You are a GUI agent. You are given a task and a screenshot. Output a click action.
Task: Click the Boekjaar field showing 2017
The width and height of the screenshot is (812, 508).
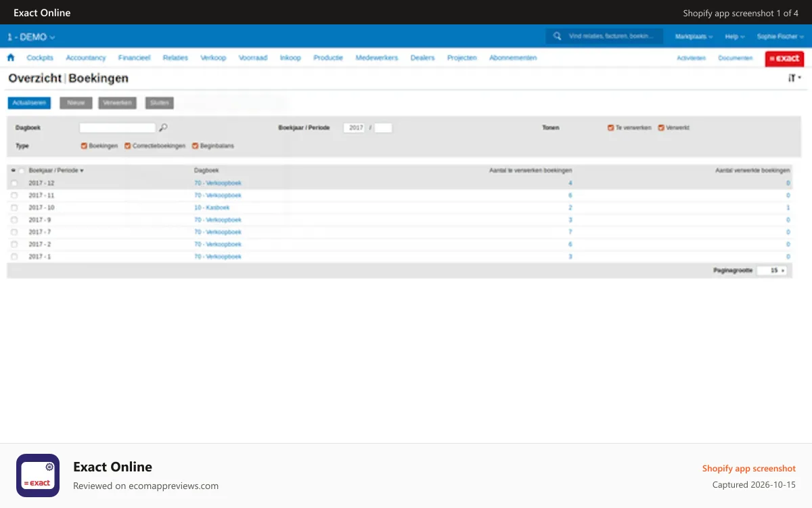[x=355, y=127]
